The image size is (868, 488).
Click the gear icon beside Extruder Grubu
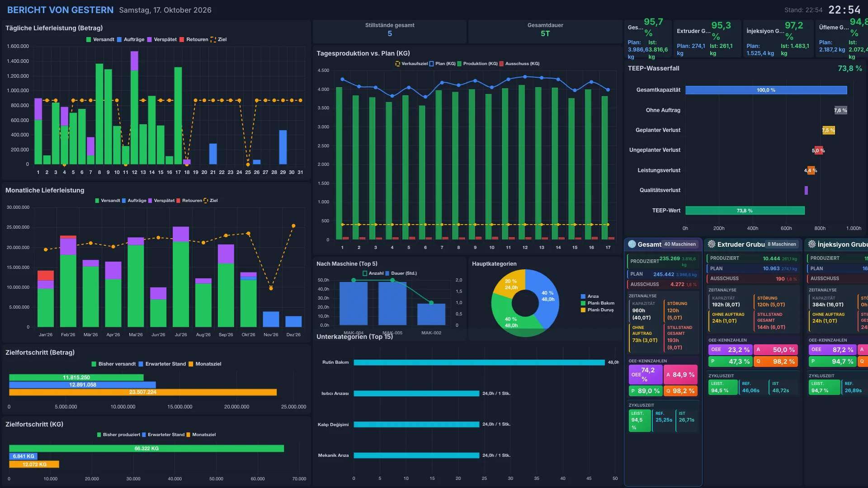click(x=712, y=244)
